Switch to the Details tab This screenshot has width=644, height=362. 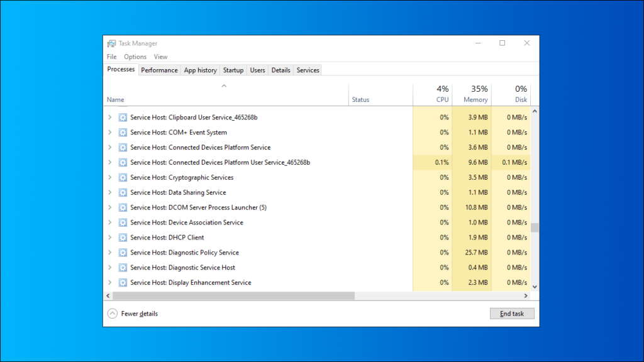point(281,70)
